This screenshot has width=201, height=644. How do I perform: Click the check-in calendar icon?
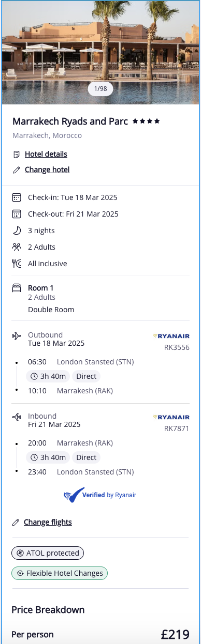17,197
